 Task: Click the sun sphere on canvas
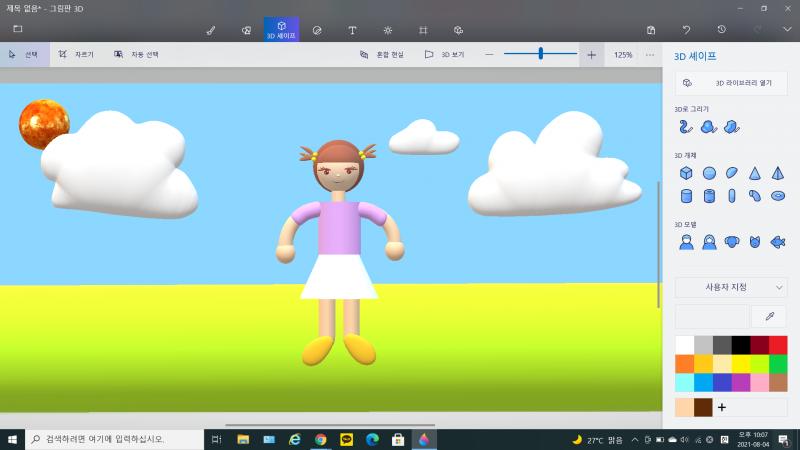[x=44, y=124]
